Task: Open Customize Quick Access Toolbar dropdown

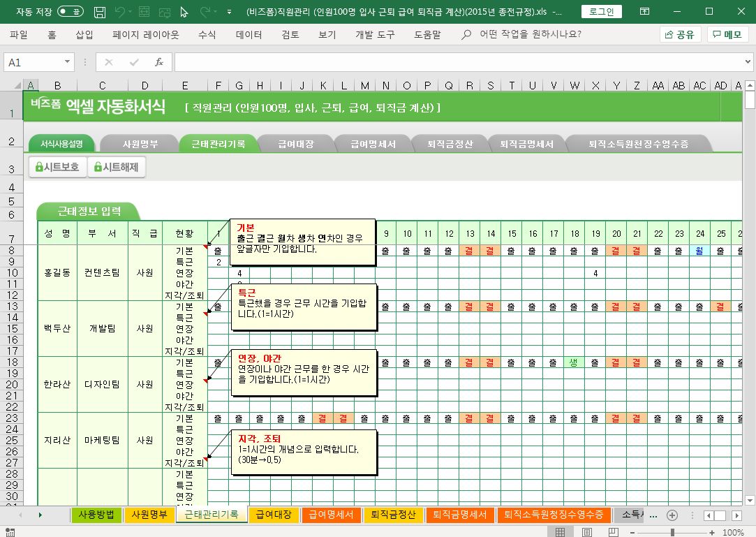Action: (x=230, y=12)
